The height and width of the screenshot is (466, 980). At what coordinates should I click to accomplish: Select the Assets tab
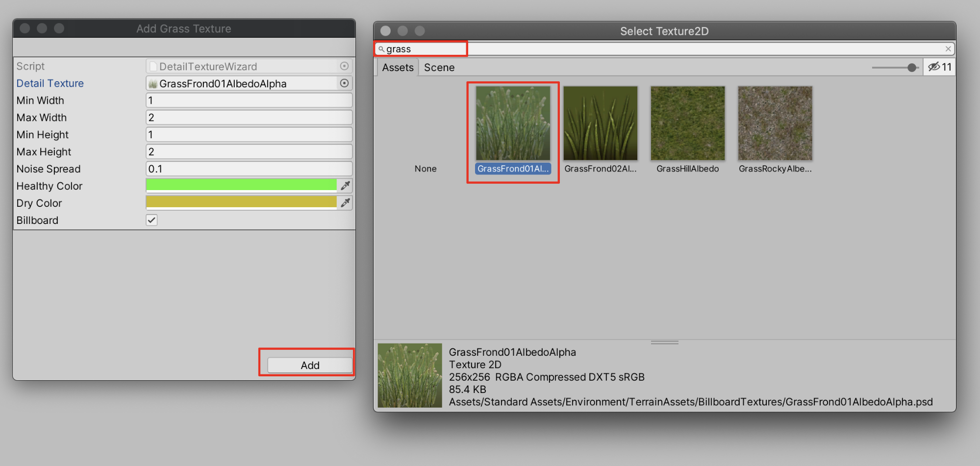click(398, 68)
